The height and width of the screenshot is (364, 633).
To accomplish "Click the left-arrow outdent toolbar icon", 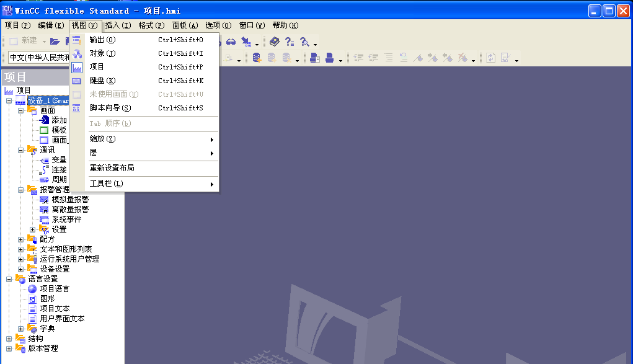I will (373, 58).
